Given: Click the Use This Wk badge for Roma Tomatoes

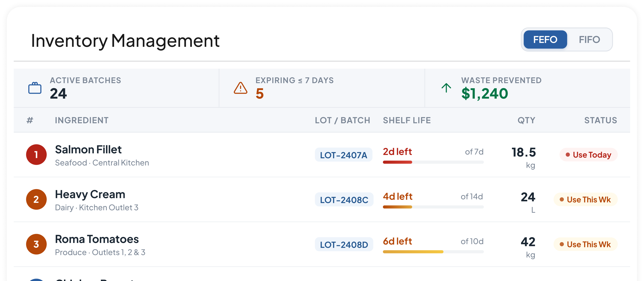Looking at the screenshot, I should coord(585,244).
